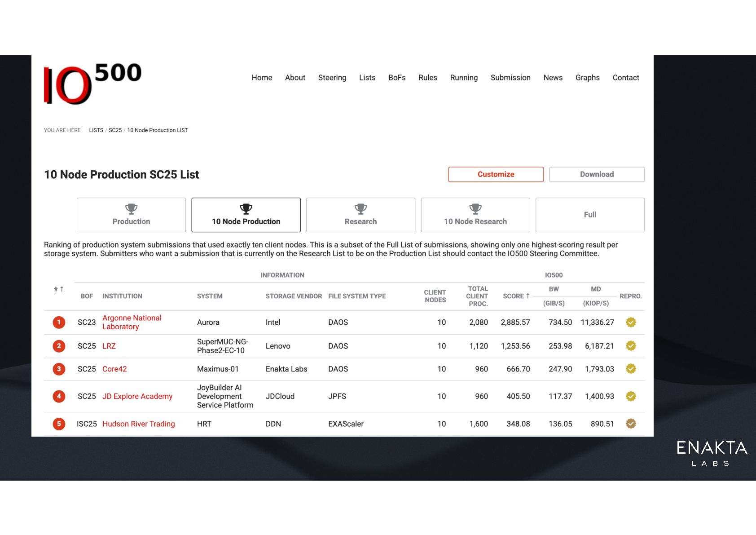Viewport: 756px width, 535px height.
Task: Click the BW value 734.50
Action: (560, 322)
